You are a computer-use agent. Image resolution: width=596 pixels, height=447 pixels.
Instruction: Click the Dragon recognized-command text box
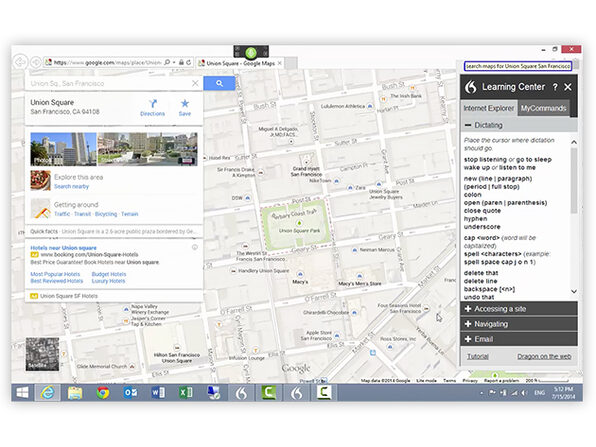click(518, 66)
